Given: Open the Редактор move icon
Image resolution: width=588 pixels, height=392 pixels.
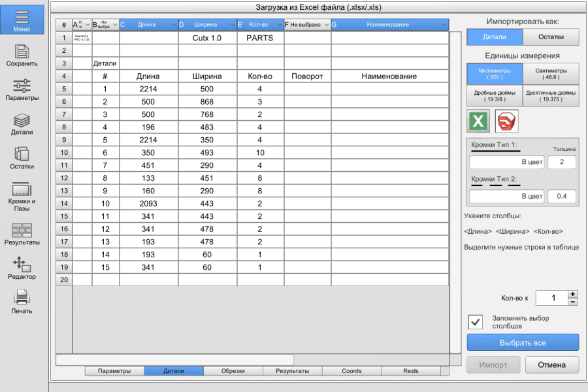Looking at the screenshot, I should pyautogui.click(x=22, y=264).
